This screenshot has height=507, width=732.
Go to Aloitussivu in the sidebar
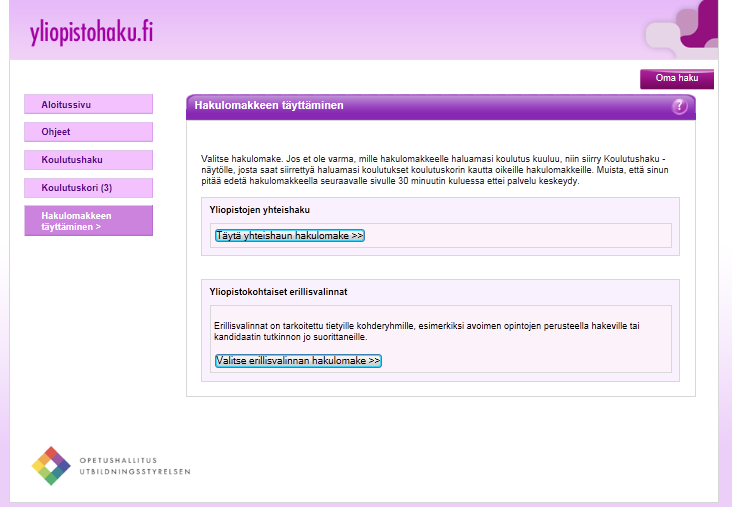pos(88,104)
